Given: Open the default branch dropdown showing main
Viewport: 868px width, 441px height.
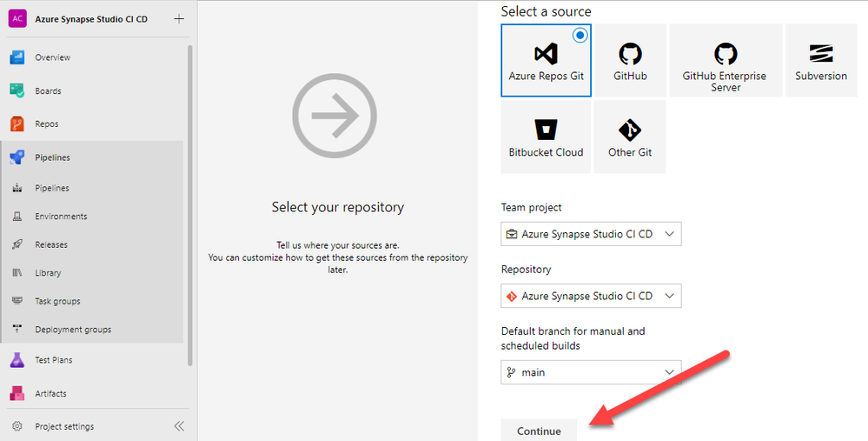Looking at the screenshot, I should click(x=591, y=372).
